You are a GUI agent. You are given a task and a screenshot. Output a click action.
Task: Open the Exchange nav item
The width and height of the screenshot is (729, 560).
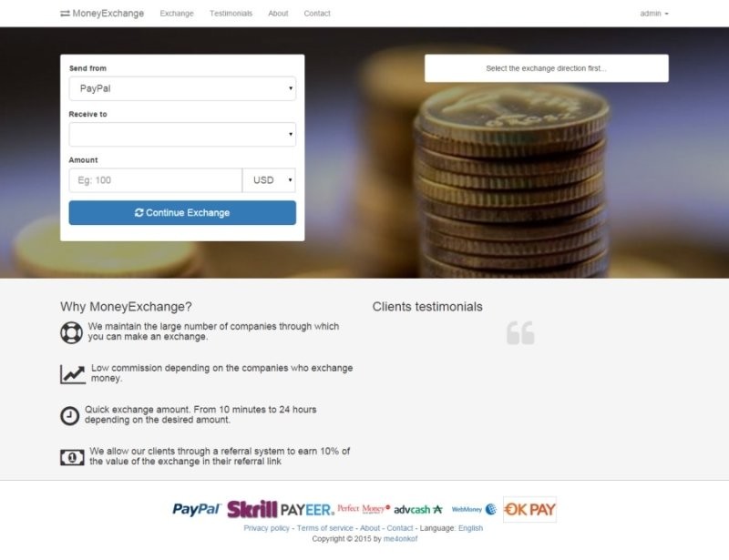tap(177, 14)
